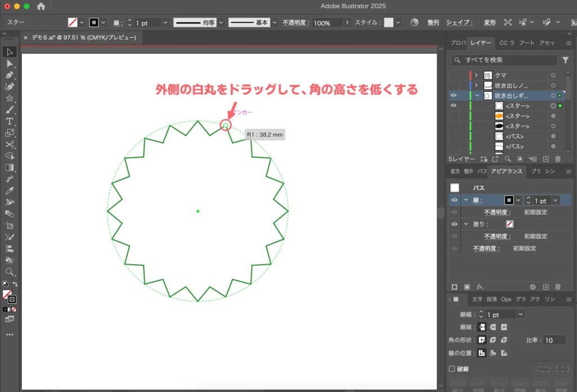Click the stroke color swatch in Appearance panel
This screenshot has width=577, height=392.
[x=510, y=200]
